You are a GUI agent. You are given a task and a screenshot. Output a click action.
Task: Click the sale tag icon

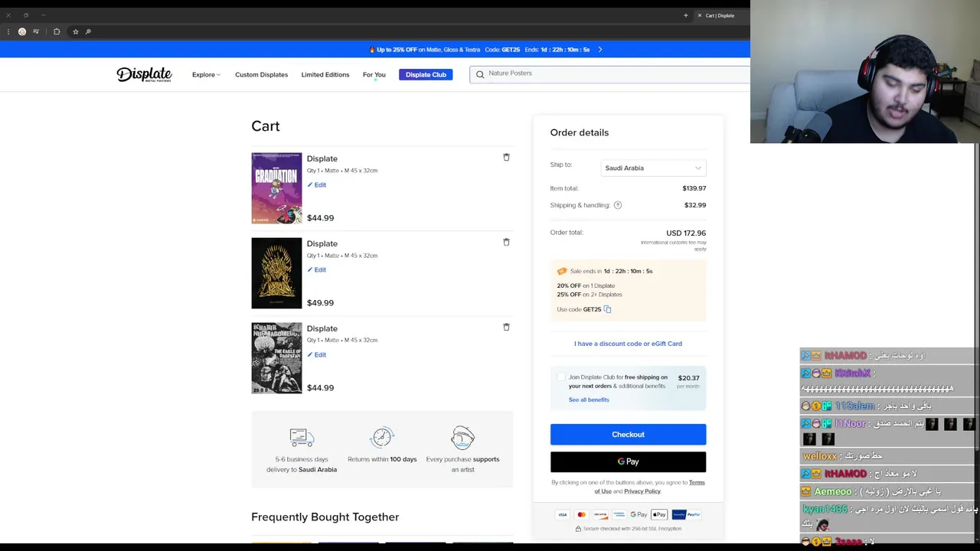(562, 271)
